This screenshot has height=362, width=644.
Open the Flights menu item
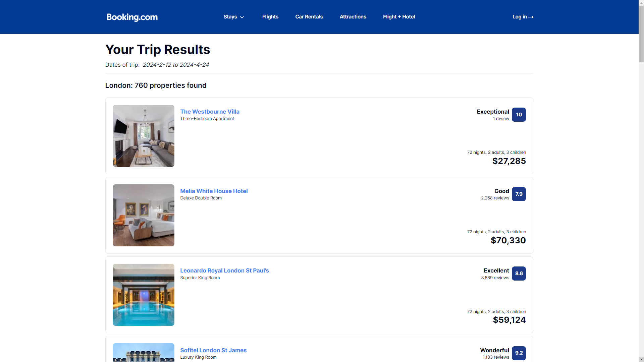(x=270, y=17)
